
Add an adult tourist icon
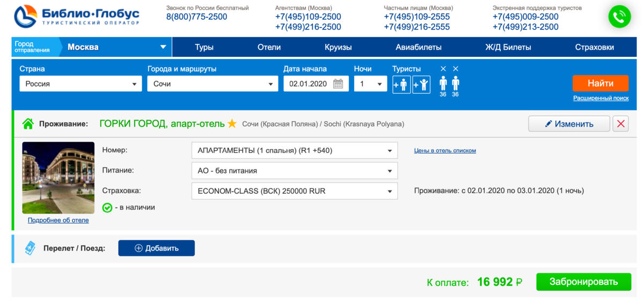pyautogui.click(x=401, y=84)
